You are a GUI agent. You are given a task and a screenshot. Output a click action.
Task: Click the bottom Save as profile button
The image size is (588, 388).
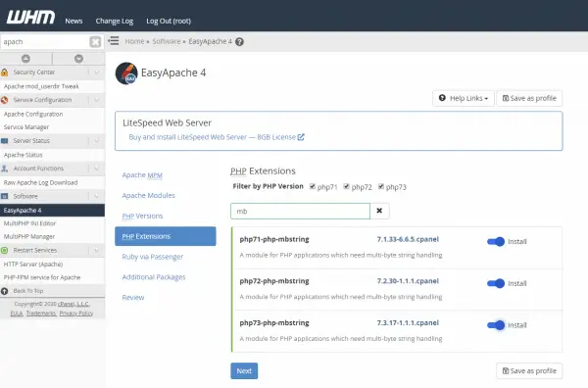(x=529, y=370)
